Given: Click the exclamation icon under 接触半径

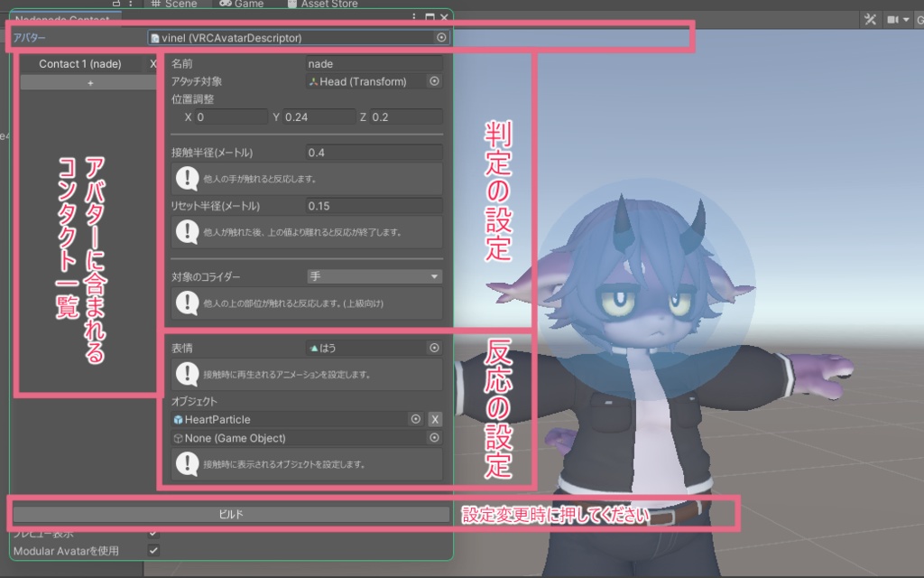Looking at the screenshot, I should (188, 179).
